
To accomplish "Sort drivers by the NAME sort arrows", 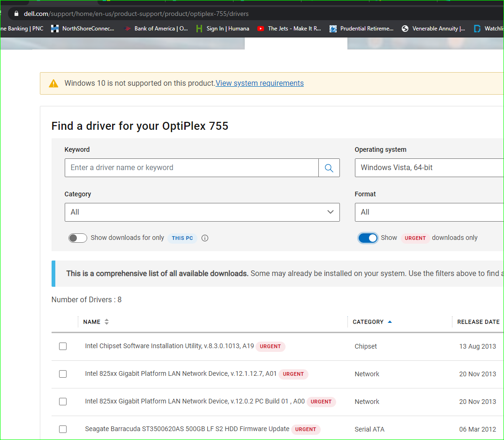I will (x=107, y=322).
